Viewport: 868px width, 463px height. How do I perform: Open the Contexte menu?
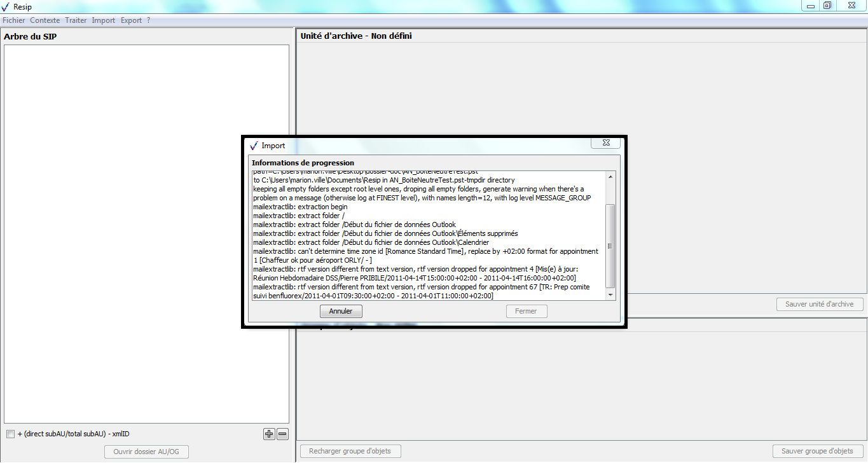[45, 20]
